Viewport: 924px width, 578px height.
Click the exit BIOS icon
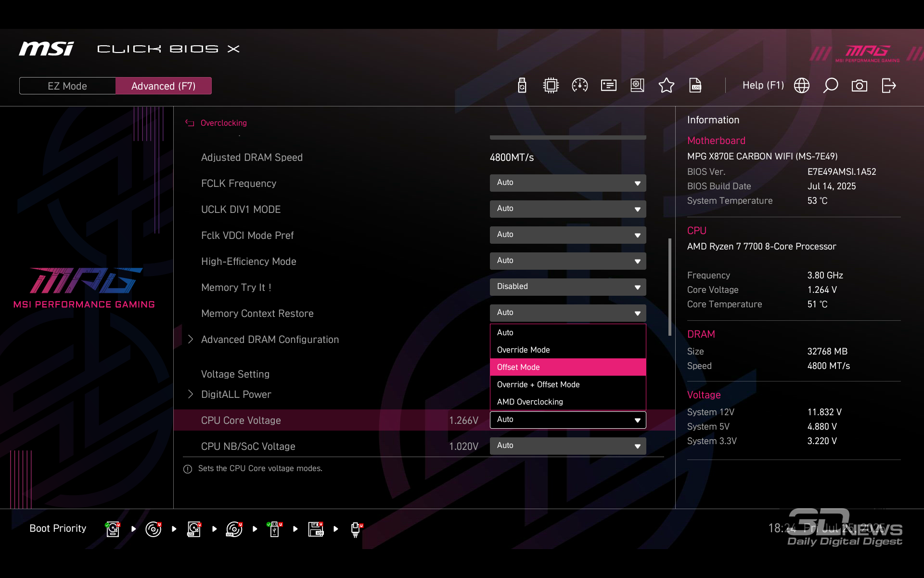[888, 86]
